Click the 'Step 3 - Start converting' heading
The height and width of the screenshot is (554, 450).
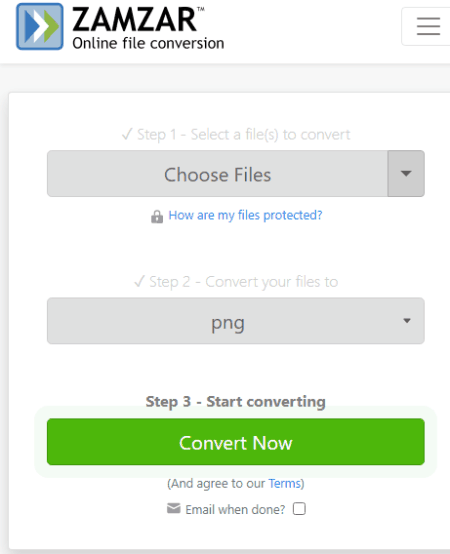[x=236, y=402]
